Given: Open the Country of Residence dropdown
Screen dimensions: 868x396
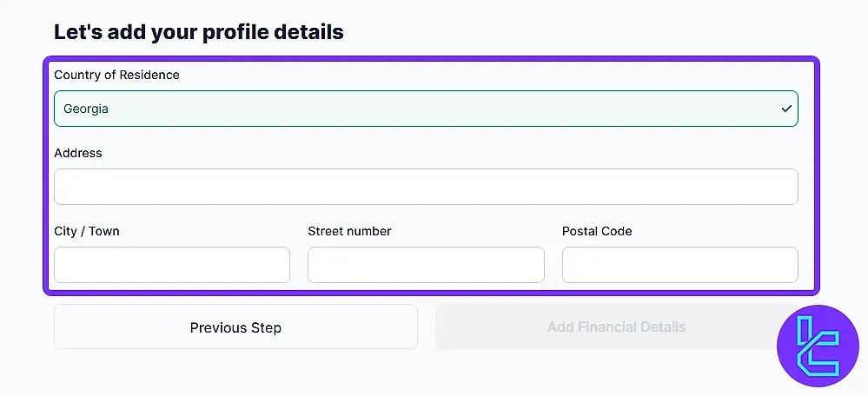Looking at the screenshot, I should point(426,109).
